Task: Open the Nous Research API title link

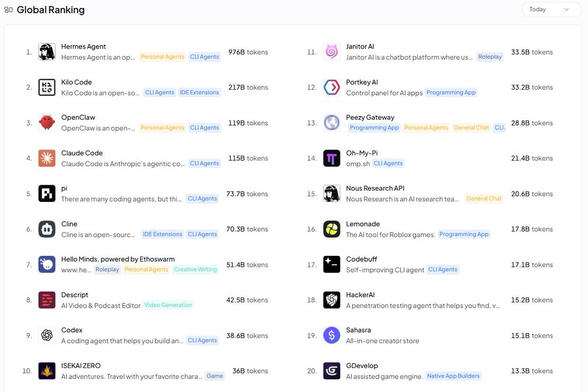Action: (375, 188)
